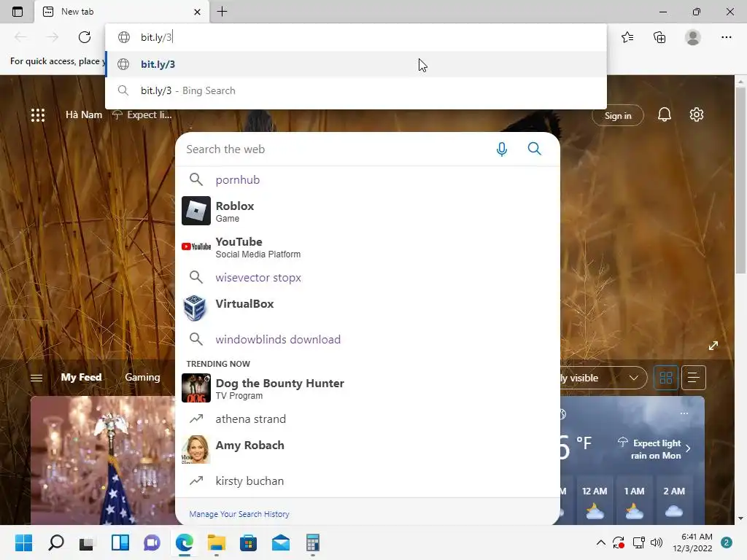
Task: Select the bit.ly/3 URL suggestion
Action: pyautogui.click(x=355, y=64)
